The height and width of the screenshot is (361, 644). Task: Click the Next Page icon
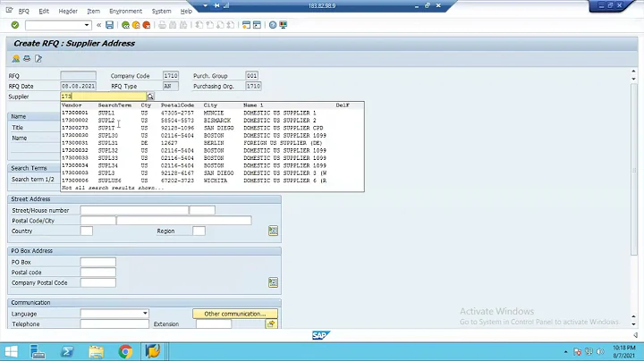[x=220, y=25]
